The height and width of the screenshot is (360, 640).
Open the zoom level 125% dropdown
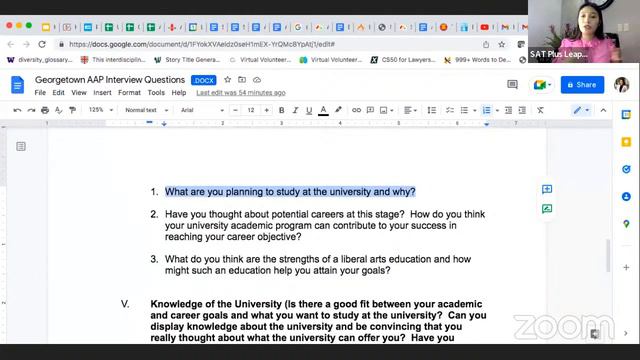(x=100, y=110)
